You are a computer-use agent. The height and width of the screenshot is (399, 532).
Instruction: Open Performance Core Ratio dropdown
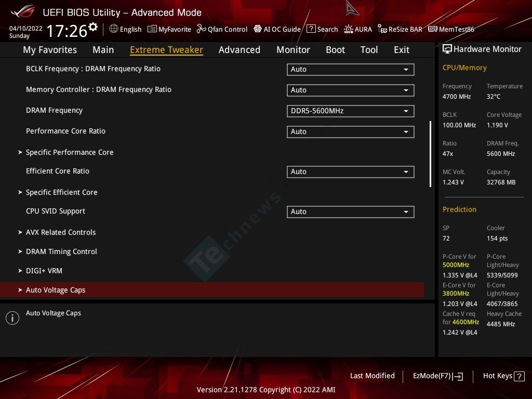click(x=351, y=131)
